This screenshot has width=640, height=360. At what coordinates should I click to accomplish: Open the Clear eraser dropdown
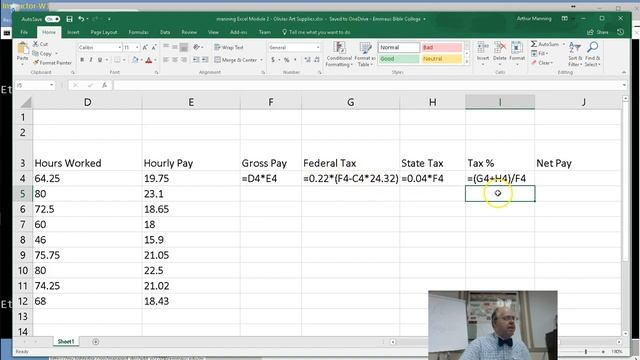pyautogui.click(x=542, y=63)
